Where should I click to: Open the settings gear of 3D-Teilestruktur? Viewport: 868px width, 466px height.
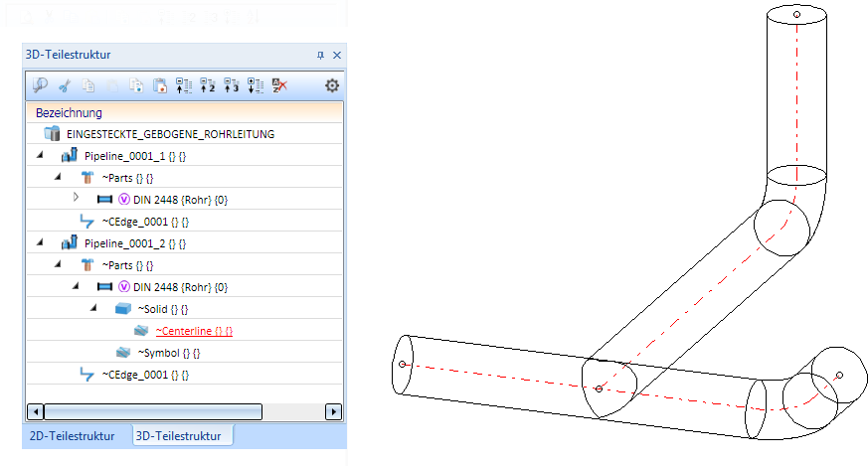[x=331, y=85]
